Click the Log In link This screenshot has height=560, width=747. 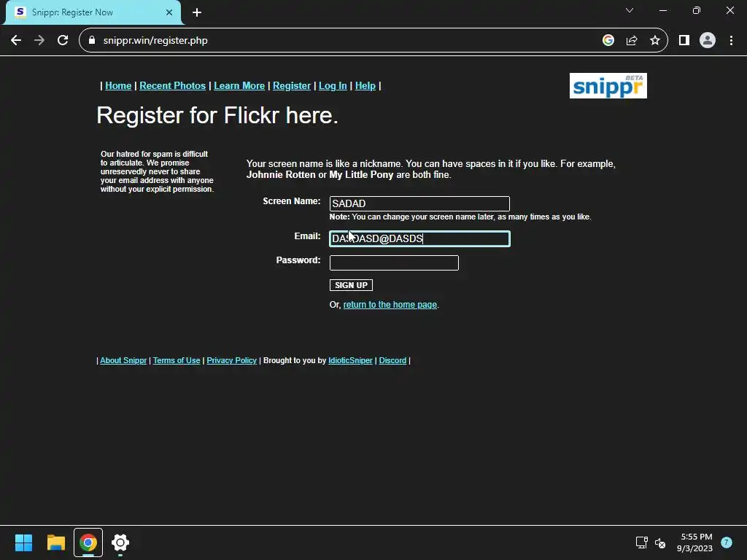click(x=333, y=86)
